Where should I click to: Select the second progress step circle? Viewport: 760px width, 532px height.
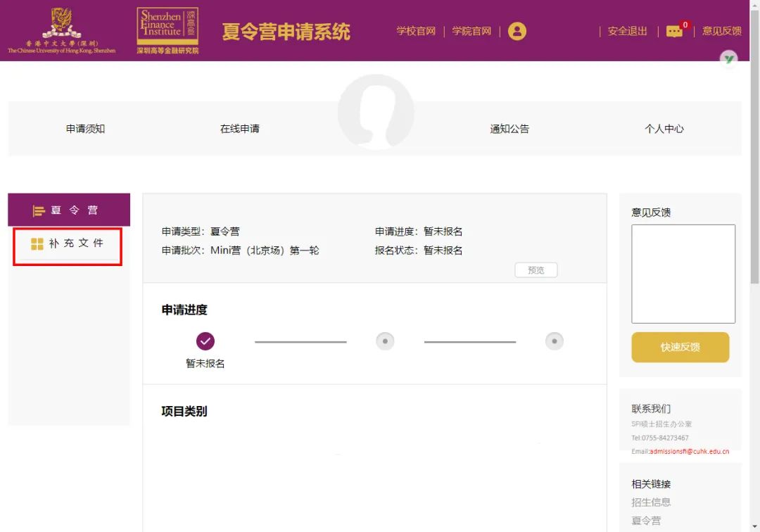385,341
